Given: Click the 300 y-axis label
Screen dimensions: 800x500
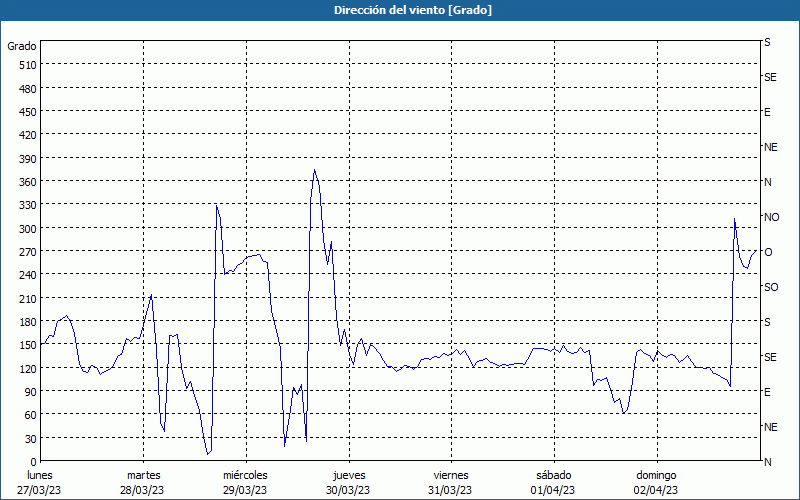Looking at the screenshot, I should [28, 229].
